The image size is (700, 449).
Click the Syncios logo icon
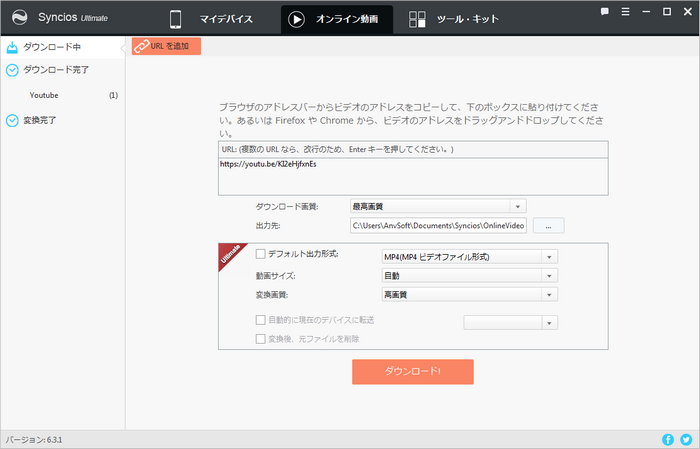(20, 18)
